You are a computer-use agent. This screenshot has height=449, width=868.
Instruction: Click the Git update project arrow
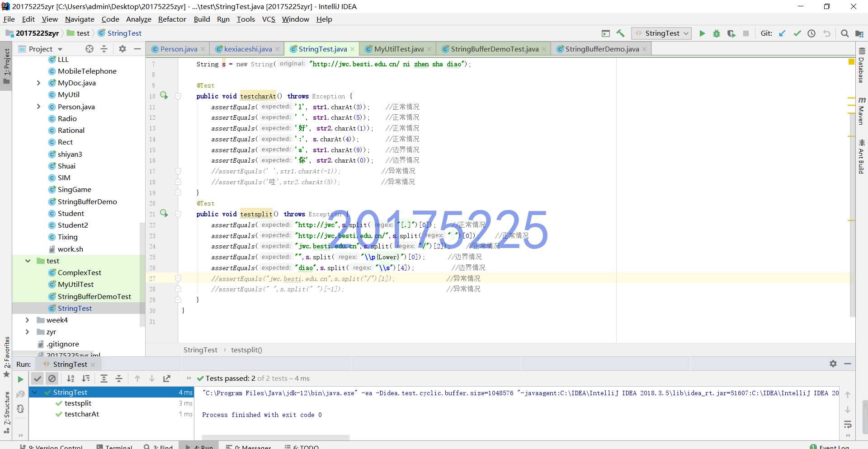pyautogui.click(x=782, y=33)
